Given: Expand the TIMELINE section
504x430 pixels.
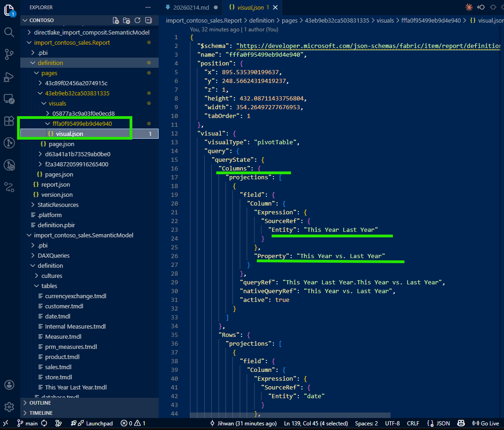Looking at the screenshot, I should coord(89,413).
